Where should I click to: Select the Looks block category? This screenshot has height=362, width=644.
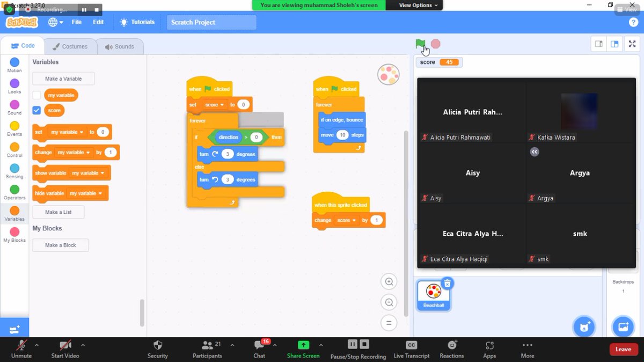[x=14, y=86]
